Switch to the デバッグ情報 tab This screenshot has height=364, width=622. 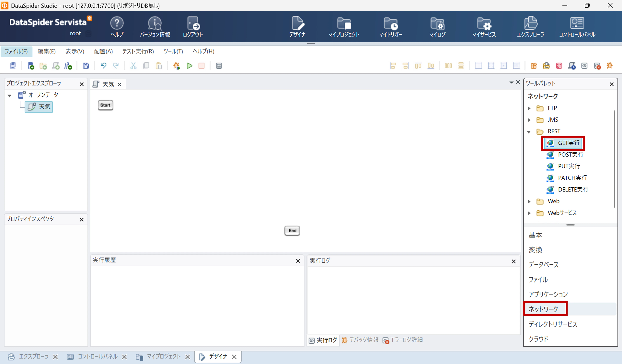[x=360, y=340]
